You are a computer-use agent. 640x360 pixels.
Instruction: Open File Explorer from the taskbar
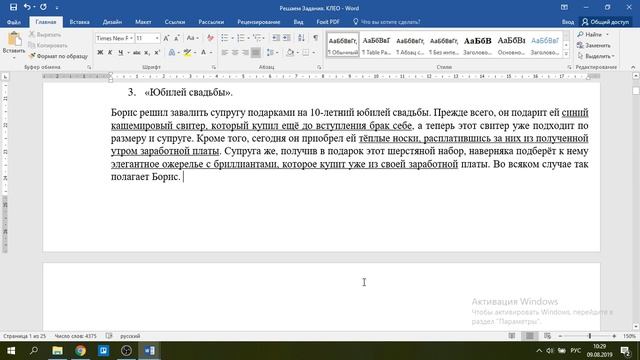click(x=58, y=351)
